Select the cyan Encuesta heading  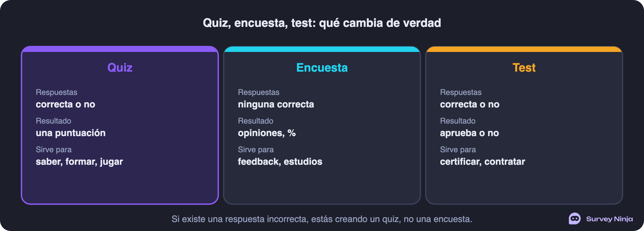click(x=322, y=67)
